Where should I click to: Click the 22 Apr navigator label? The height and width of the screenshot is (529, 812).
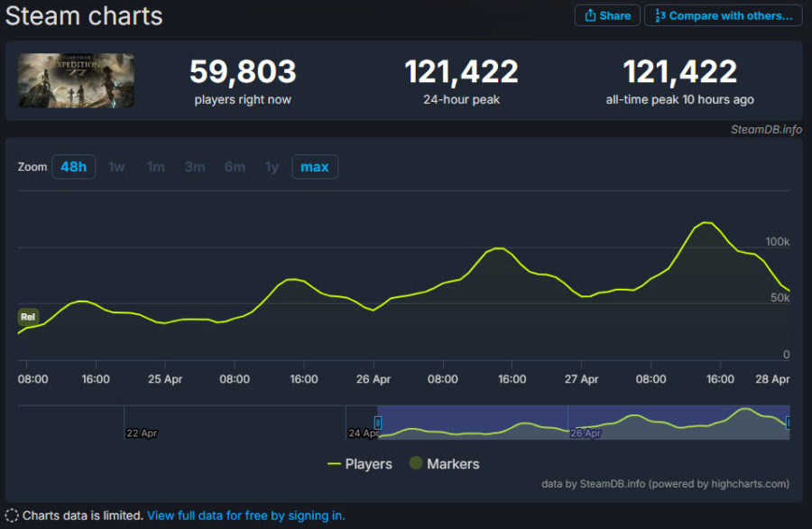click(x=142, y=433)
